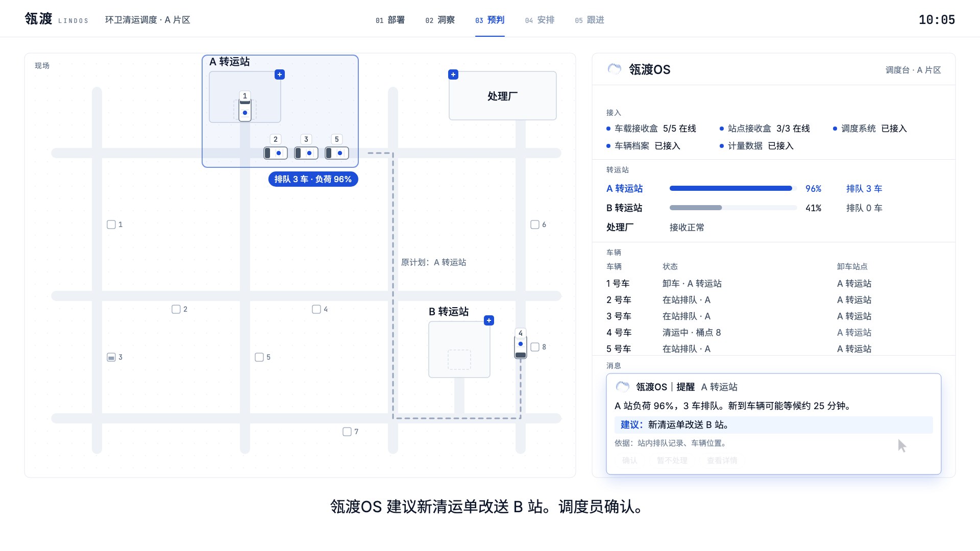Select queued truck 3 on the map
The height and width of the screenshot is (551, 980).
coord(306,153)
